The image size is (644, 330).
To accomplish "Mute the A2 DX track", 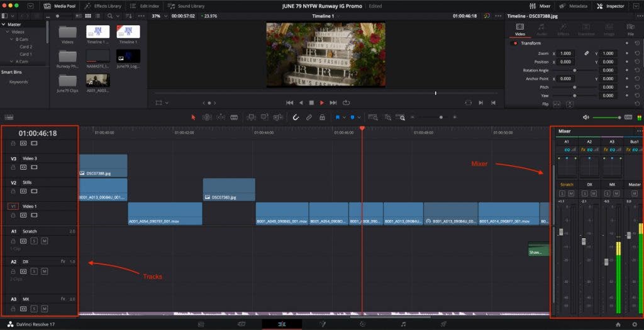I will (x=45, y=272).
